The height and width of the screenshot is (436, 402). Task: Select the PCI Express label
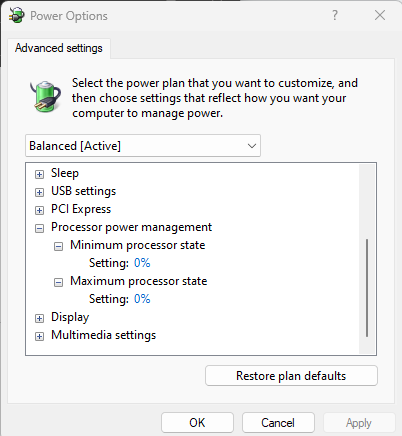coord(81,209)
